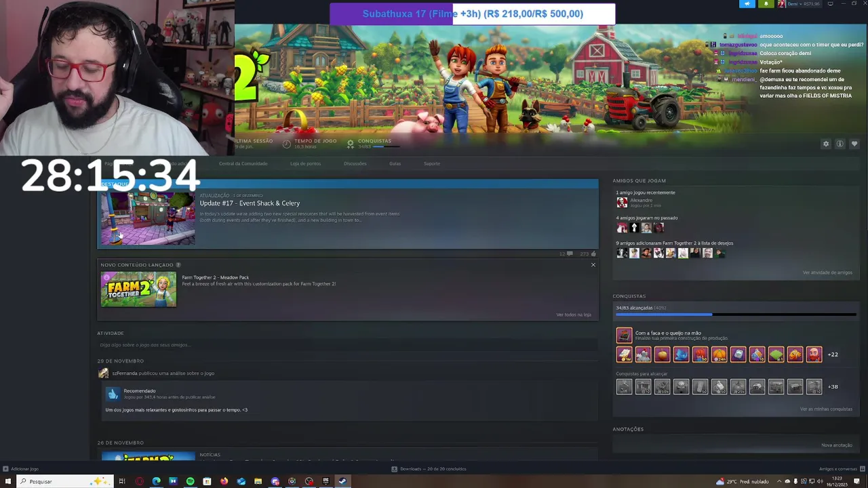Open the Farm Together 2 - Meadow Pack title
Screen dimensions: 868x488
[216, 277]
